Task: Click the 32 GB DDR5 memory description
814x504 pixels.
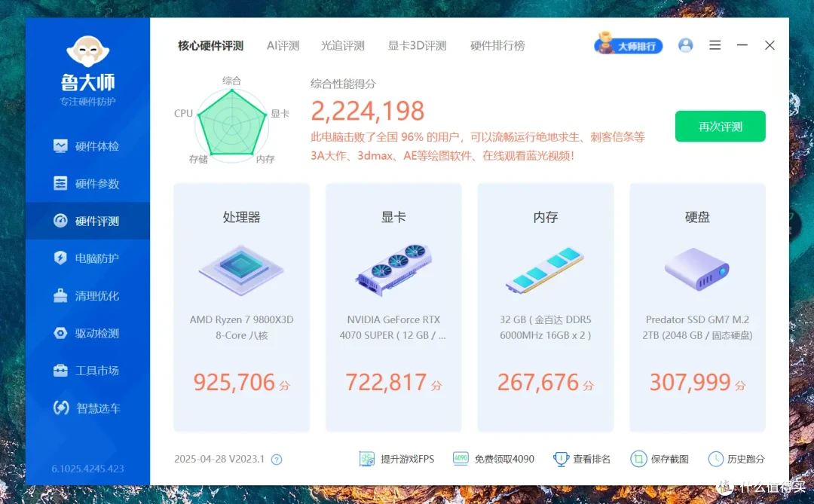Action: point(545,328)
